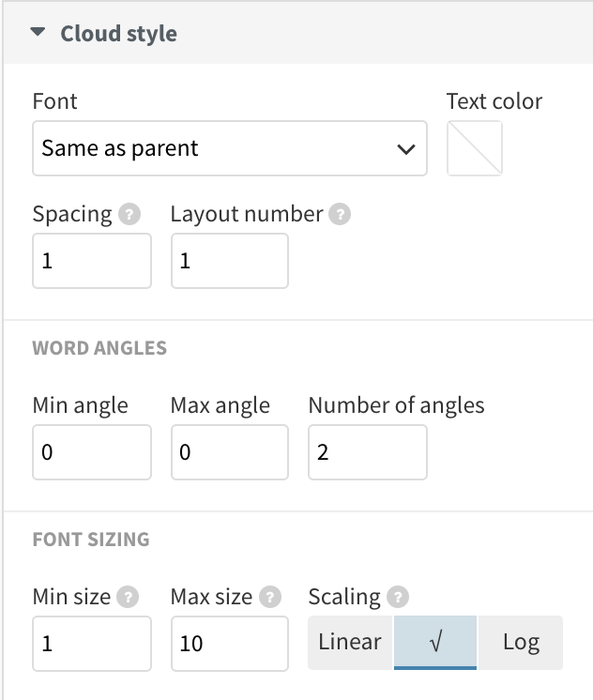
Task: Click the Max angle input field
Action: (x=230, y=452)
